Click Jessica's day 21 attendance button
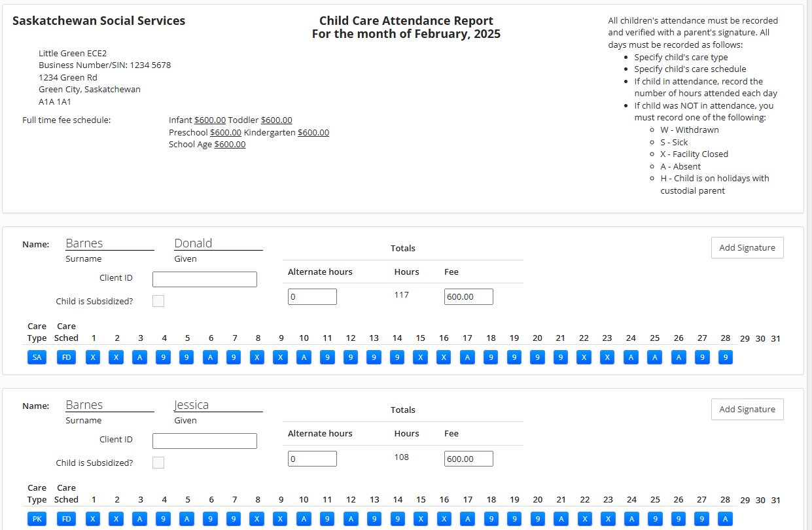 click(561, 519)
